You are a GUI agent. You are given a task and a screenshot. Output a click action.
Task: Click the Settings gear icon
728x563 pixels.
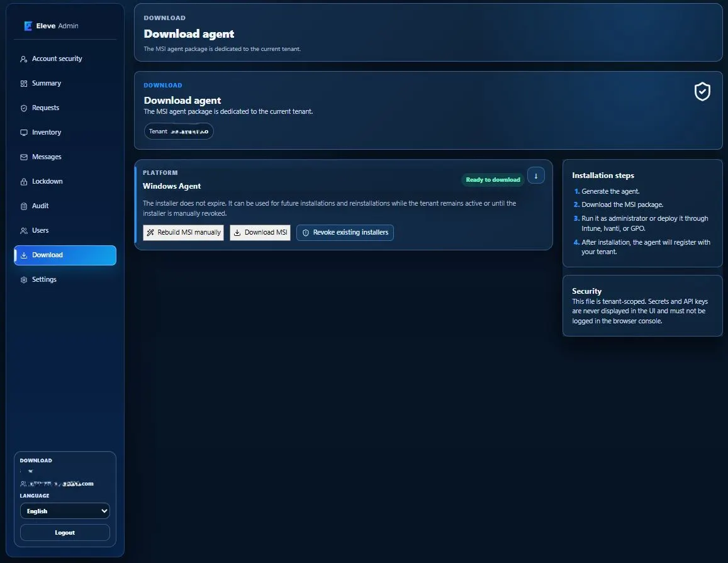click(x=24, y=280)
